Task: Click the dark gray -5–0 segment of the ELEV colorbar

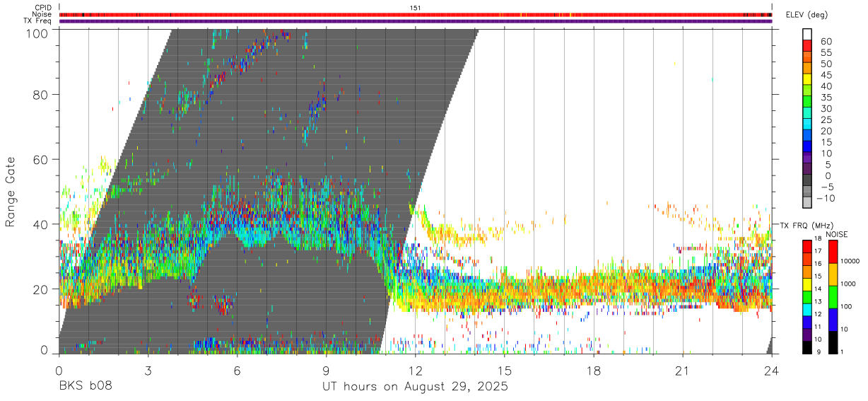Action: coord(808,181)
